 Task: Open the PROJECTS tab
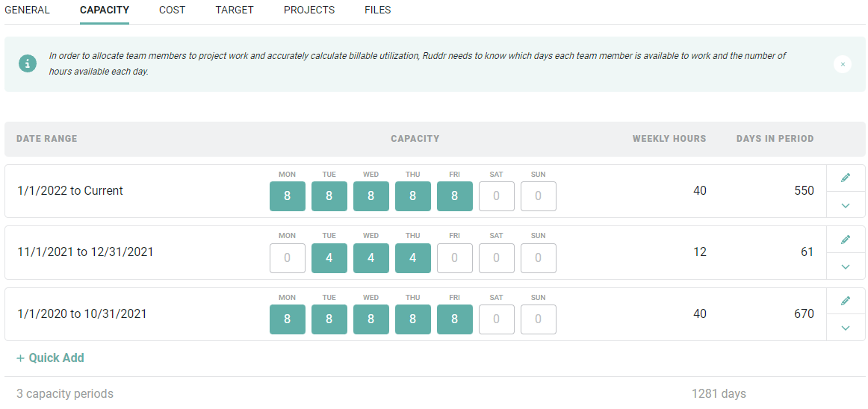309,10
